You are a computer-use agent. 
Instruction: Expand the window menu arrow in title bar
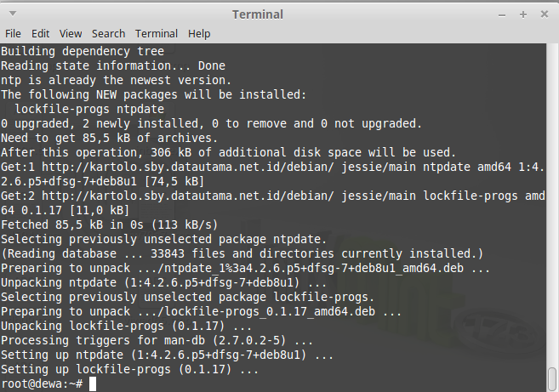click(x=13, y=14)
